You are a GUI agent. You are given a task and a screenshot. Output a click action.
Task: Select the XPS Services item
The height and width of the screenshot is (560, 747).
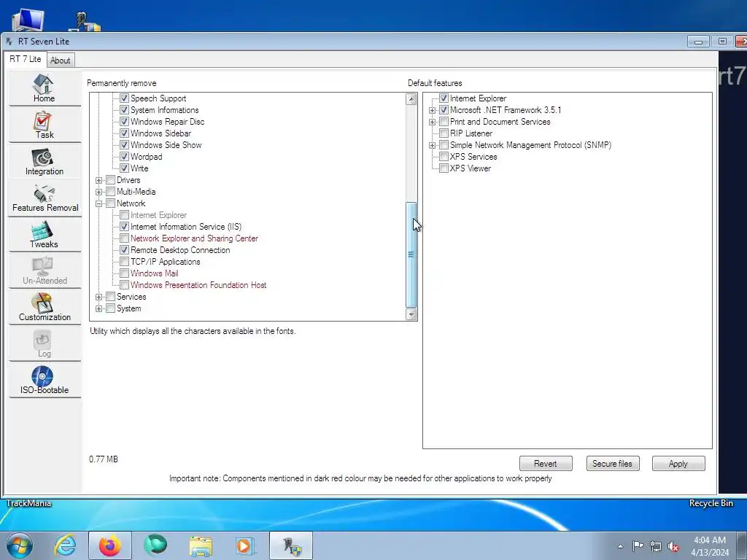(x=473, y=157)
